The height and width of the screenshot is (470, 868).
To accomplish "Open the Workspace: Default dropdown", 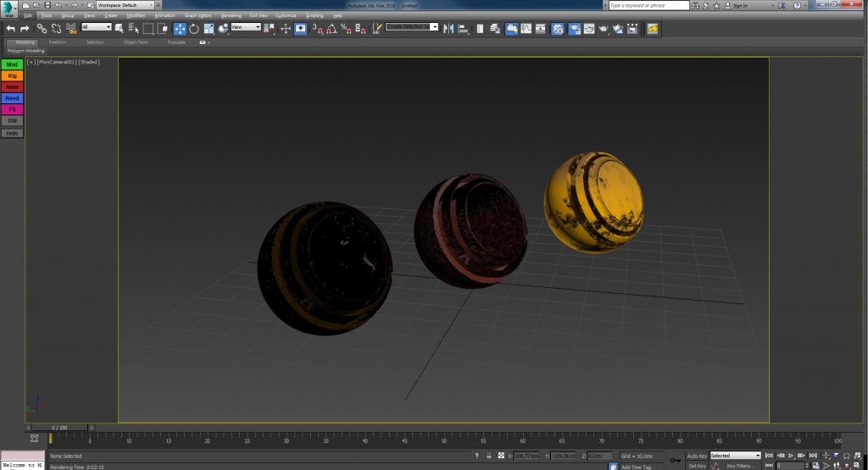I will [x=125, y=5].
